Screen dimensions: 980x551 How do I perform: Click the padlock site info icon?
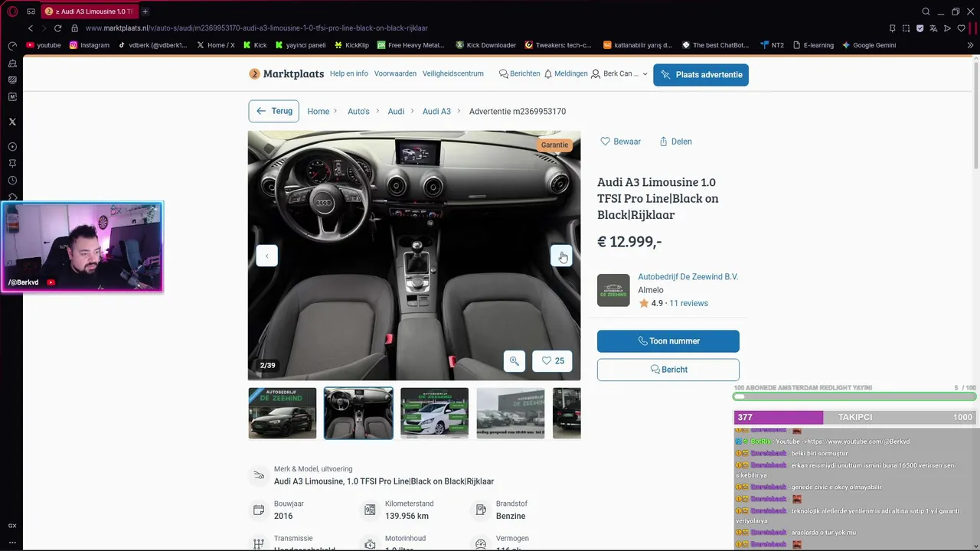pyautogui.click(x=74, y=28)
